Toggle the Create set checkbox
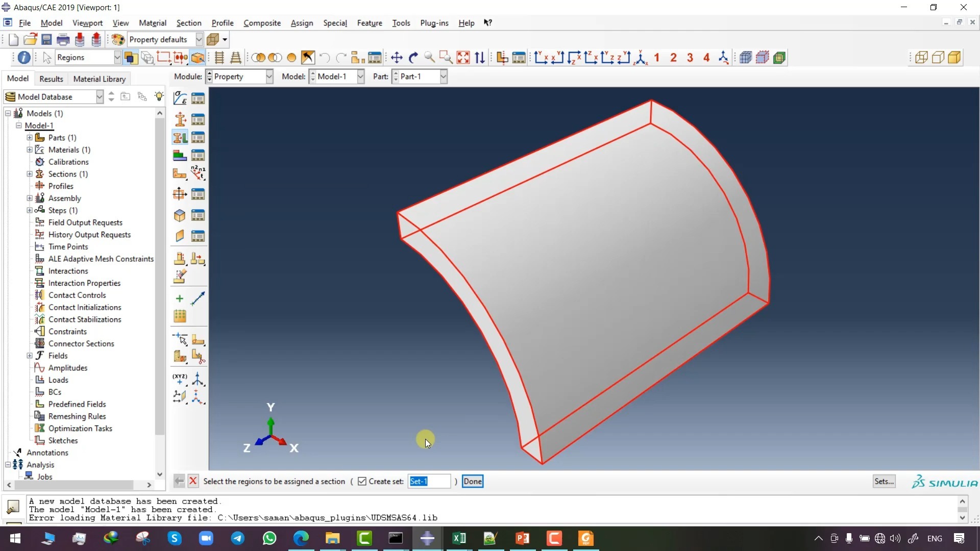 (x=362, y=481)
